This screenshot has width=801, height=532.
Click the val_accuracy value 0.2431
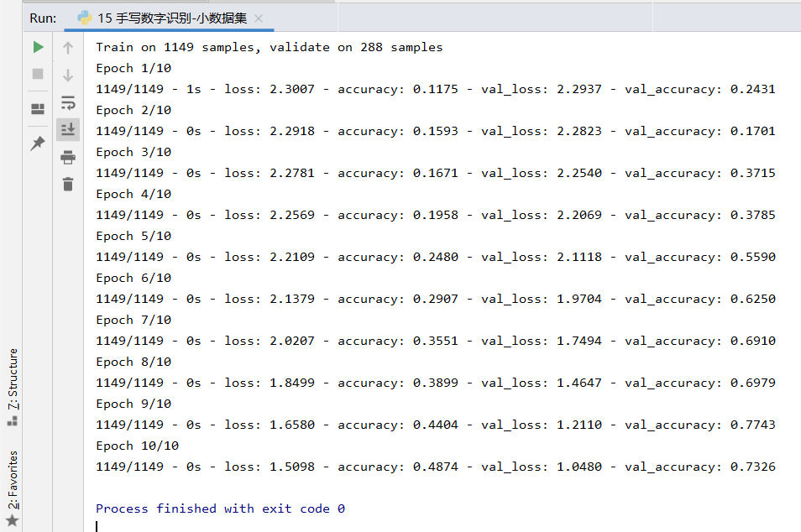pyautogui.click(x=753, y=89)
